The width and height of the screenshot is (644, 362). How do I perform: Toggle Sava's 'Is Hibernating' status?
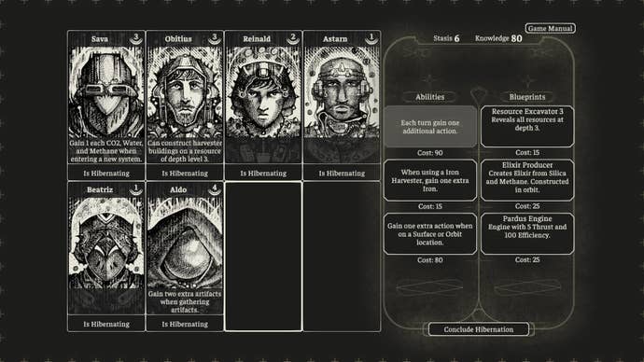coord(106,174)
